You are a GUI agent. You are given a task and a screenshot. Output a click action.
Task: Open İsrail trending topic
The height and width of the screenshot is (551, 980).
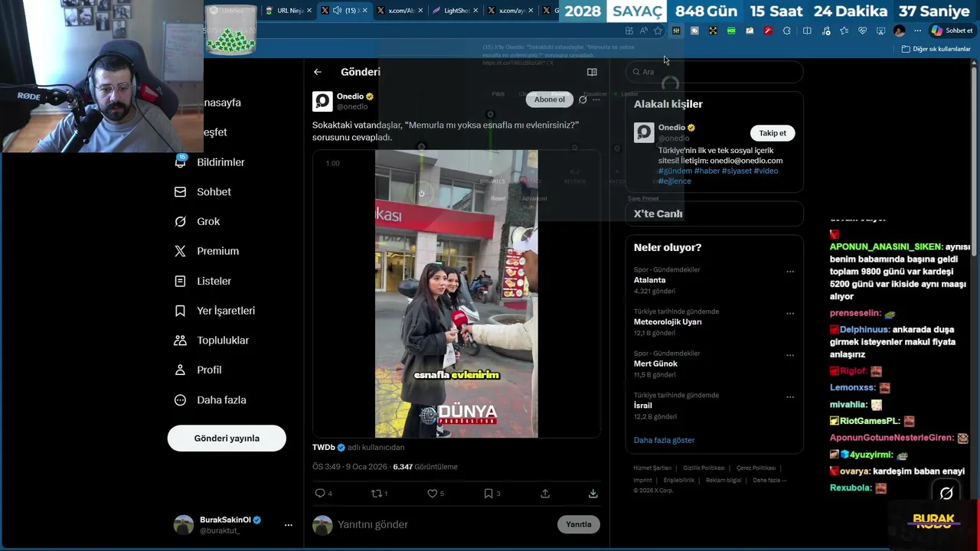click(643, 406)
